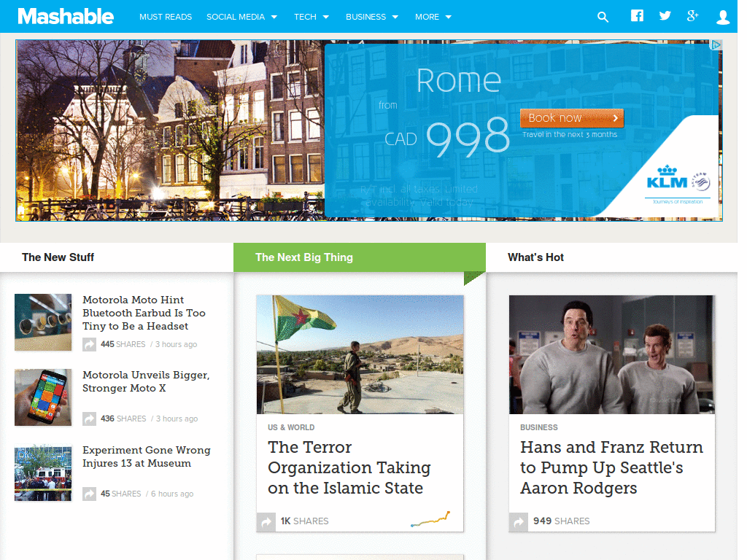The image size is (747, 560).
Task: Click the 445 Shares count
Action: tap(123, 344)
